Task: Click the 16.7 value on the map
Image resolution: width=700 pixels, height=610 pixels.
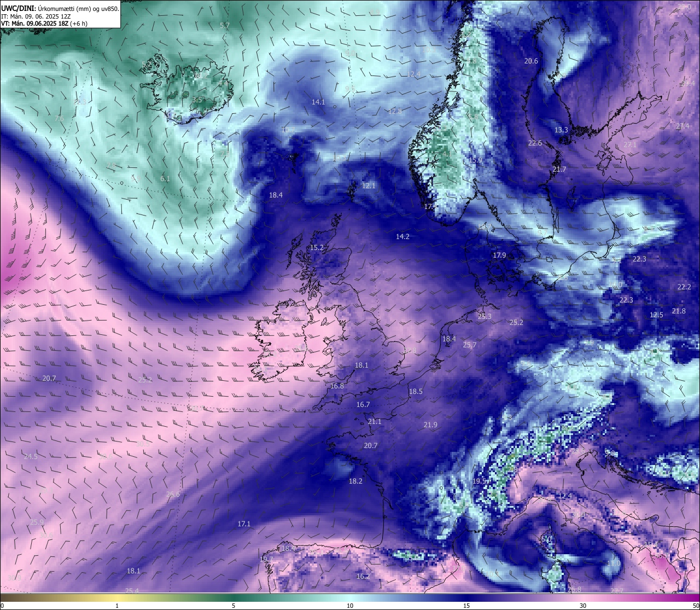Action: point(363,404)
